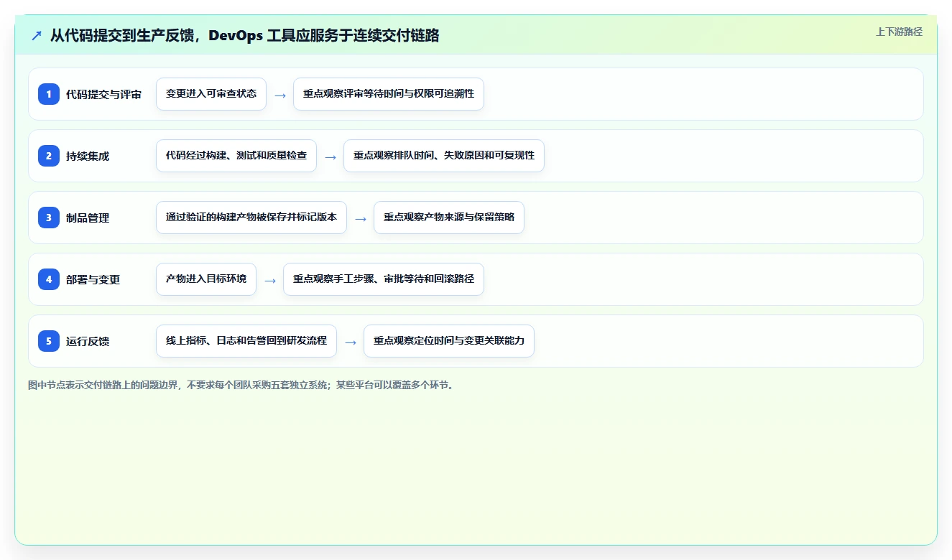Image resolution: width=952 pixels, height=560 pixels.
Task: Click the arrow after 产物进入目标环境
Action: click(x=270, y=280)
